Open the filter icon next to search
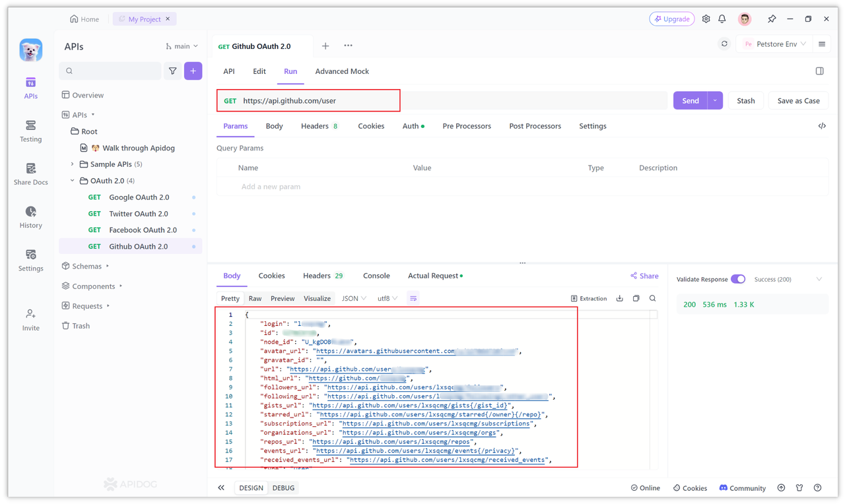Image resolution: width=845 pixels, height=504 pixels. point(172,71)
